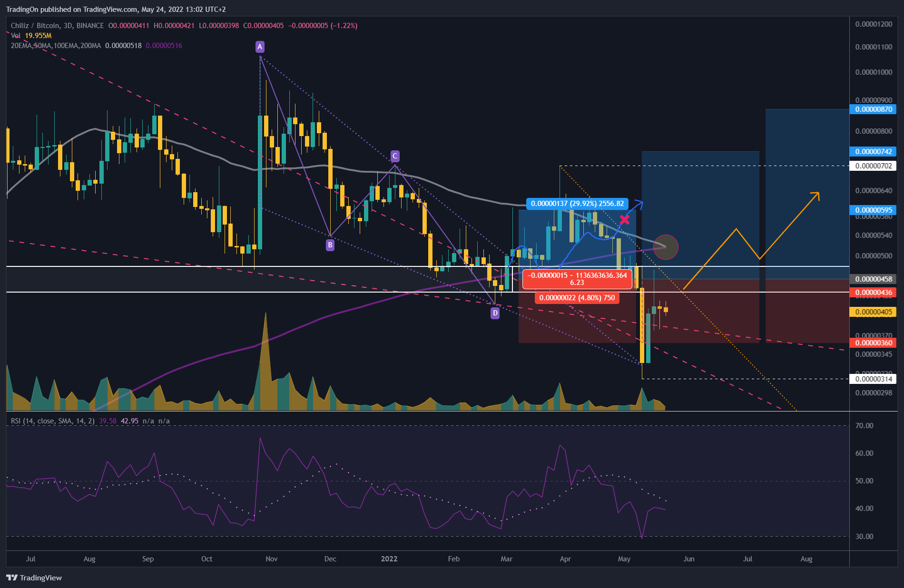This screenshot has width=904, height=588.
Task: Click the 0.00000298 price axis value
Action: [874, 393]
